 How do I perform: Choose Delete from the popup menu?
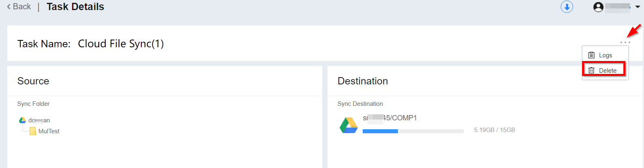pyautogui.click(x=608, y=70)
